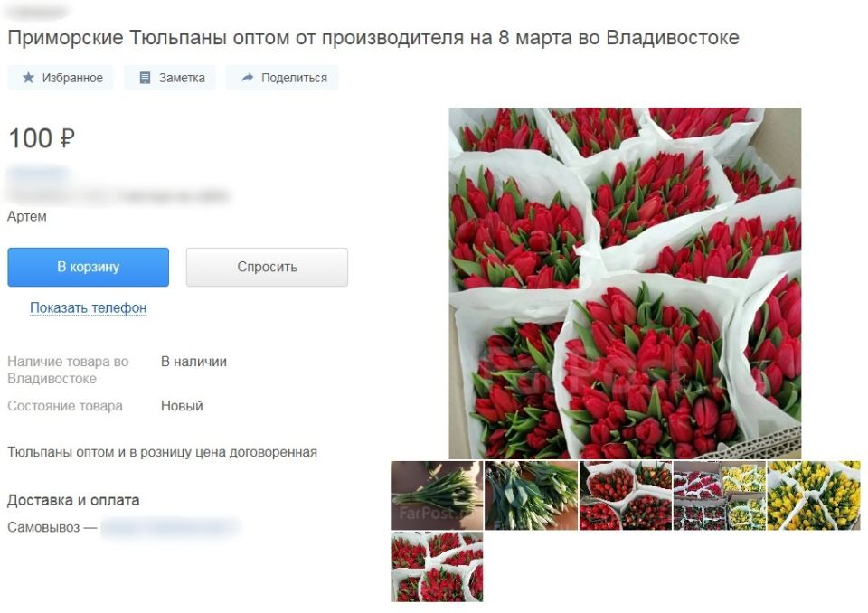Select the thumbnail with red and yellow boxes
Screen dimensions: 868x613
[719, 495]
